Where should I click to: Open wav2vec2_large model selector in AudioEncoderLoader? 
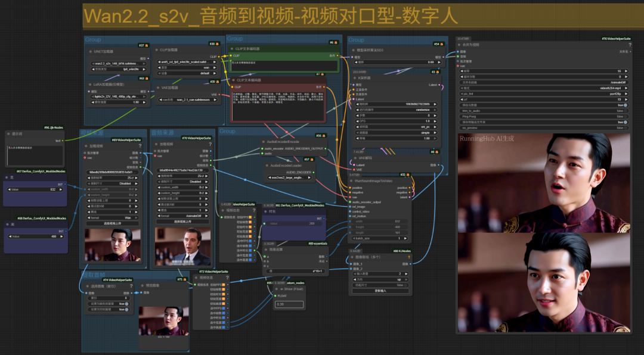click(289, 177)
